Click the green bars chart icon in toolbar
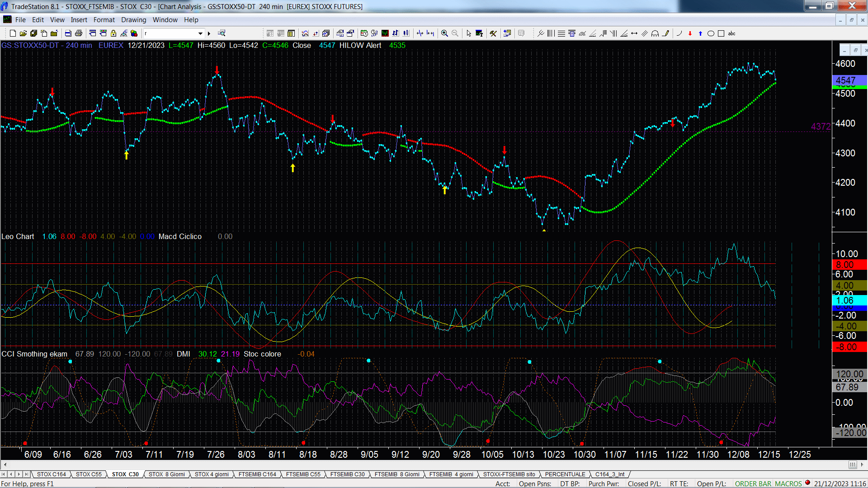The image size is (868, 488). 385,33
